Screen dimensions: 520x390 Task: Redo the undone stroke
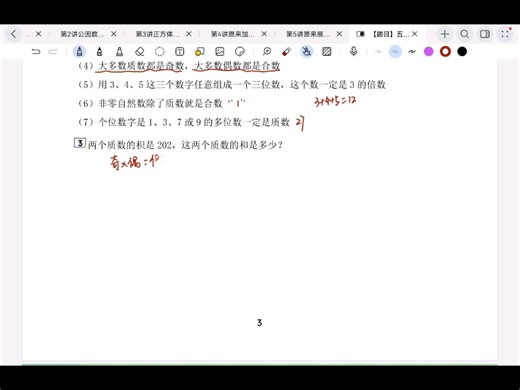pos(53,52)
